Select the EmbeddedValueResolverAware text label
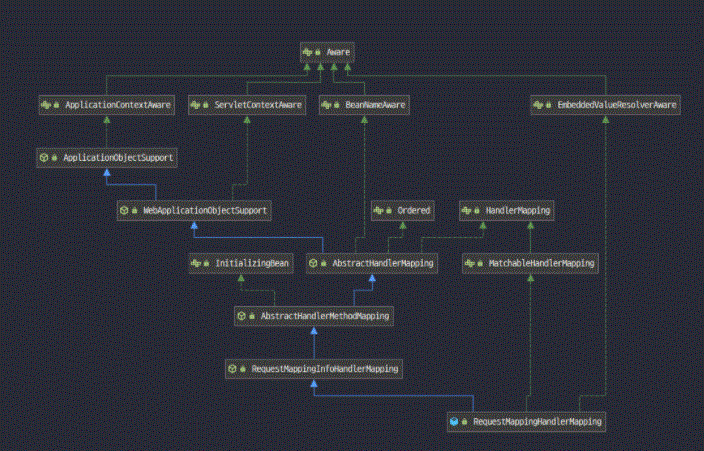 [617, 105]
